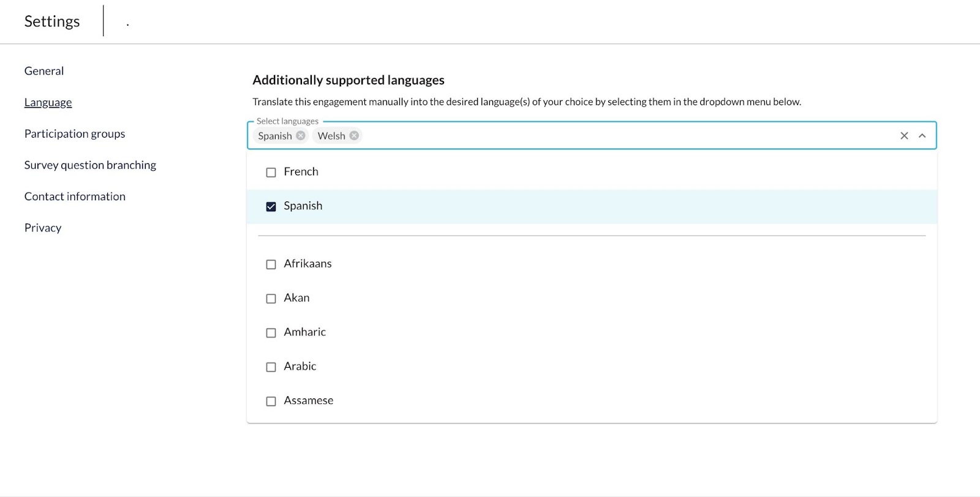Choose the Assamese option label
This screenshot has height=497, width=980.
pyautogui.click(x=309, y=400)
